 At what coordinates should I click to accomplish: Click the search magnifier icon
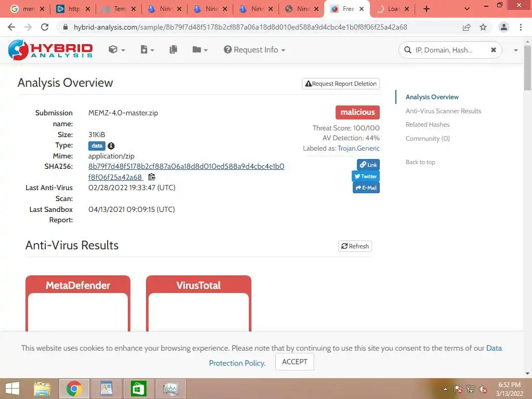[x=407, y=50]
